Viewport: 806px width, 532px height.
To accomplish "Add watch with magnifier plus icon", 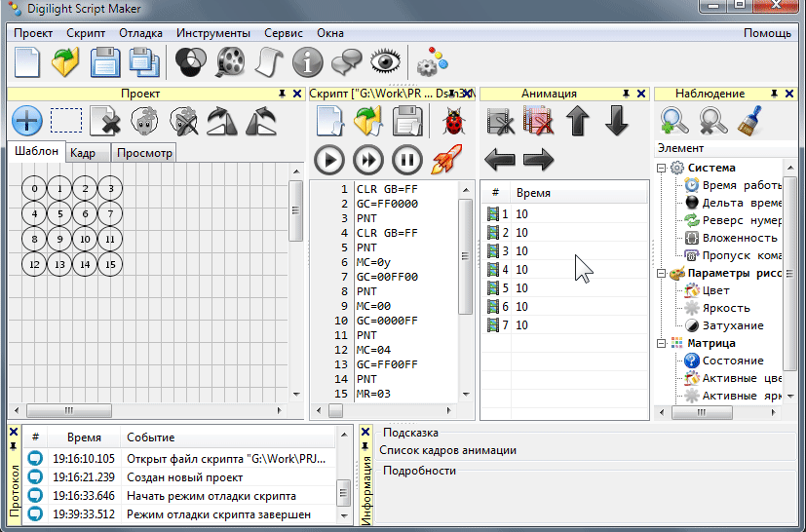I will [x=674, y=121].
